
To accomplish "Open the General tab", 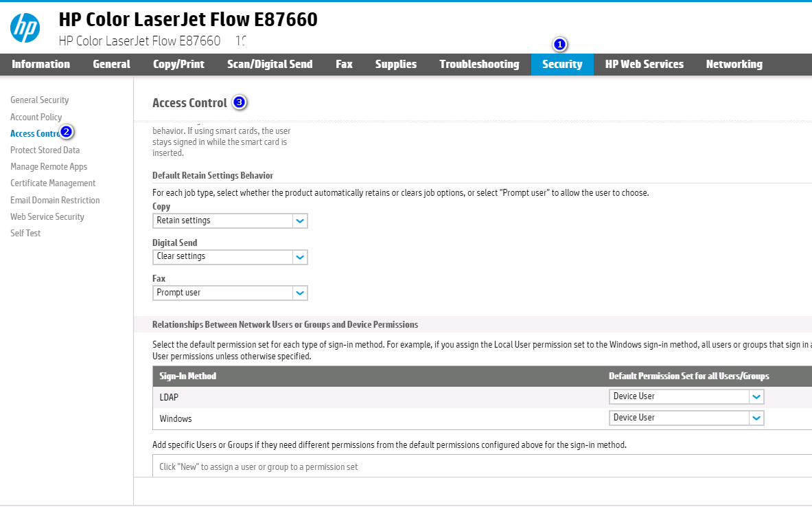I will click(111, 64).
